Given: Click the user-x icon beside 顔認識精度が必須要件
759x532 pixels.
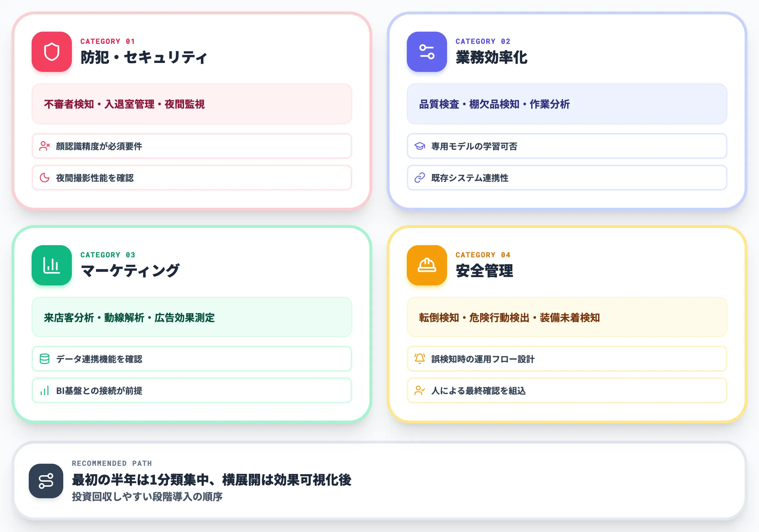Looking at the screenshot, I should [45, 146].
